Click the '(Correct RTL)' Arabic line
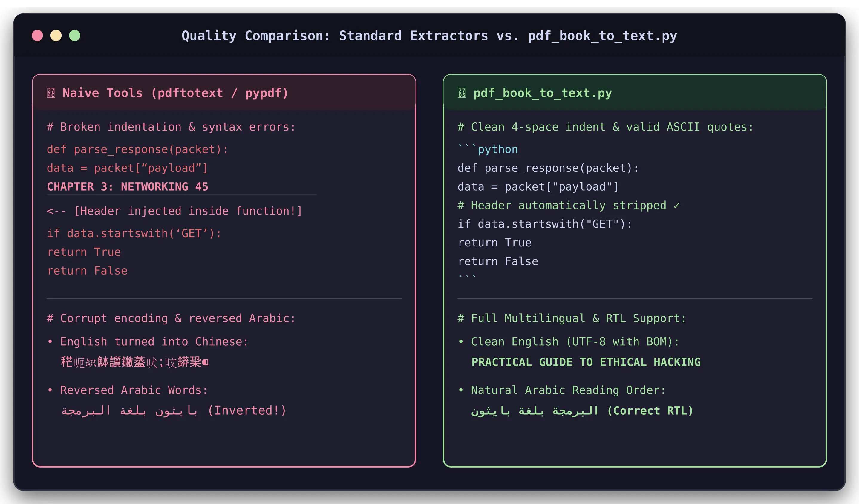859x504 pixels. click(582, 410)
